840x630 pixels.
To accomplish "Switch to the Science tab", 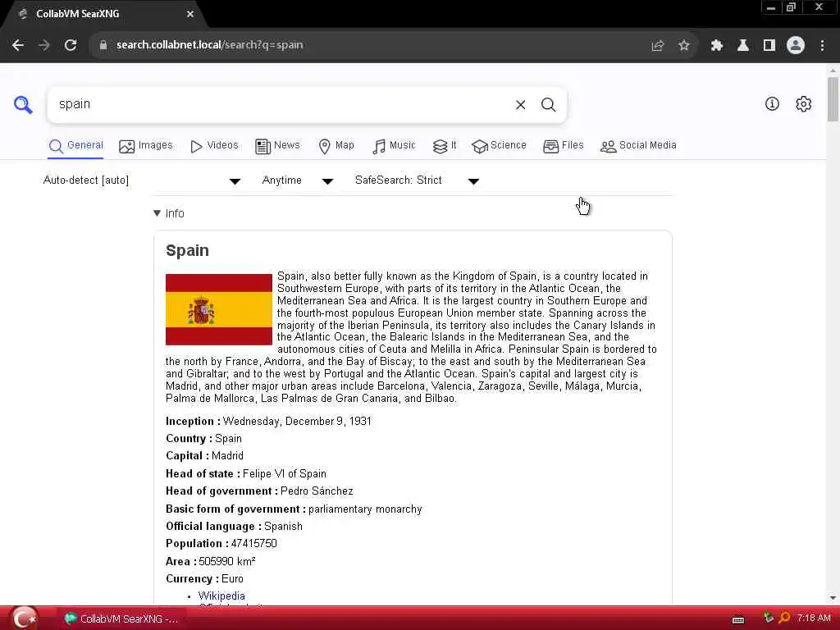I will tap(499, 146).
